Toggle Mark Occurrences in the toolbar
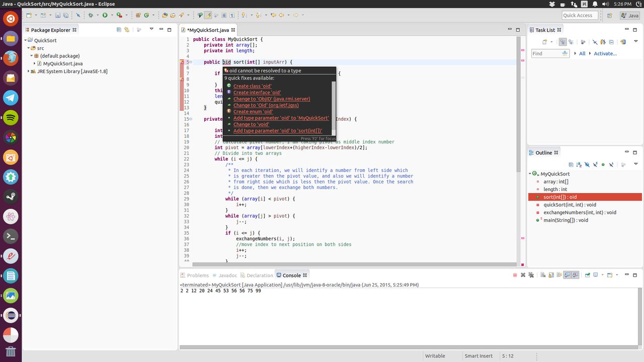 tap(208, 15)
